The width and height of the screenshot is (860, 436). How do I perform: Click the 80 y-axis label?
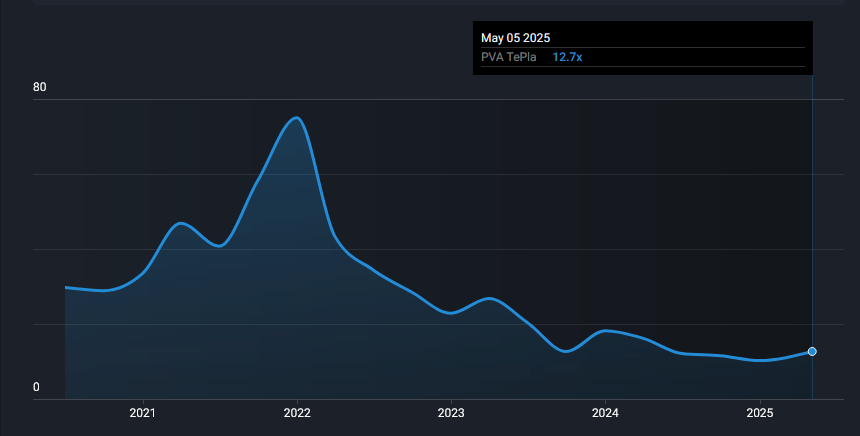40,88
